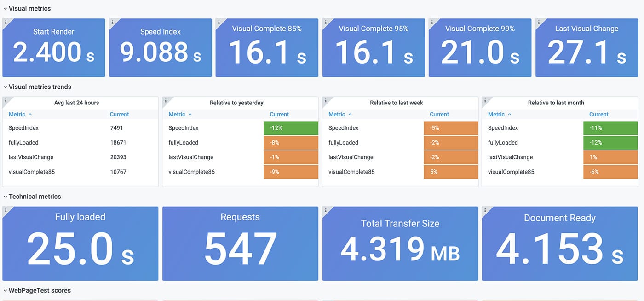Click the info icon on Speed Index panel
Viewport: 644px width, 301px height.
tap(112, 21)
